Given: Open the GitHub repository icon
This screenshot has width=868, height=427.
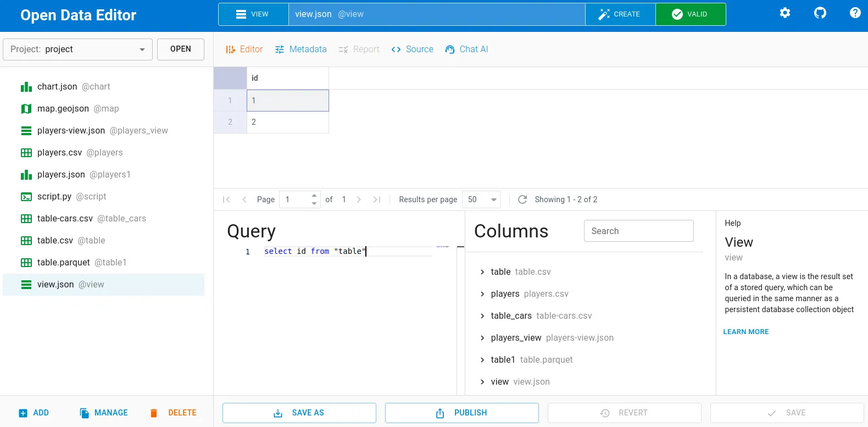Looking at the screenshot, I should coord(820,13).
